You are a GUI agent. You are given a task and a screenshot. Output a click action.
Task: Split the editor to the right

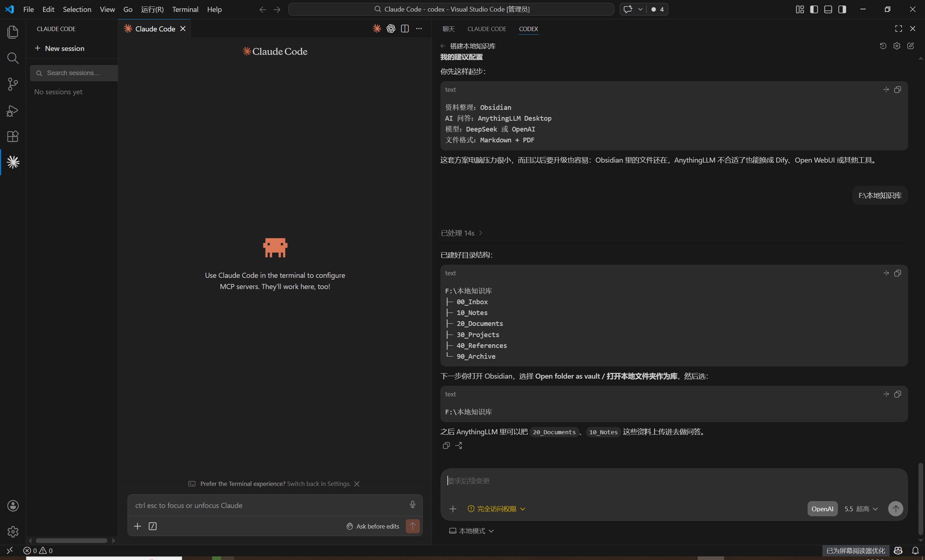(x=405, y=29)
